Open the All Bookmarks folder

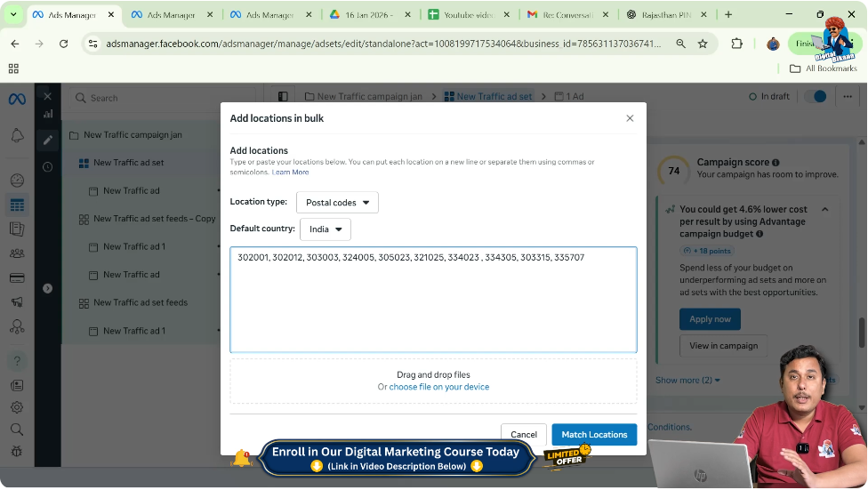click(x=824, y=68)
